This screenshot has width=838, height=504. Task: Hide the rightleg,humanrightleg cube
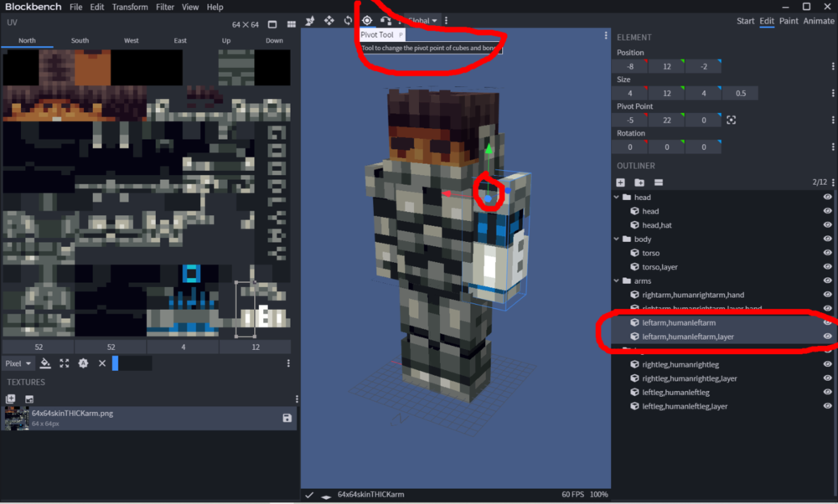tap(827, 364)
